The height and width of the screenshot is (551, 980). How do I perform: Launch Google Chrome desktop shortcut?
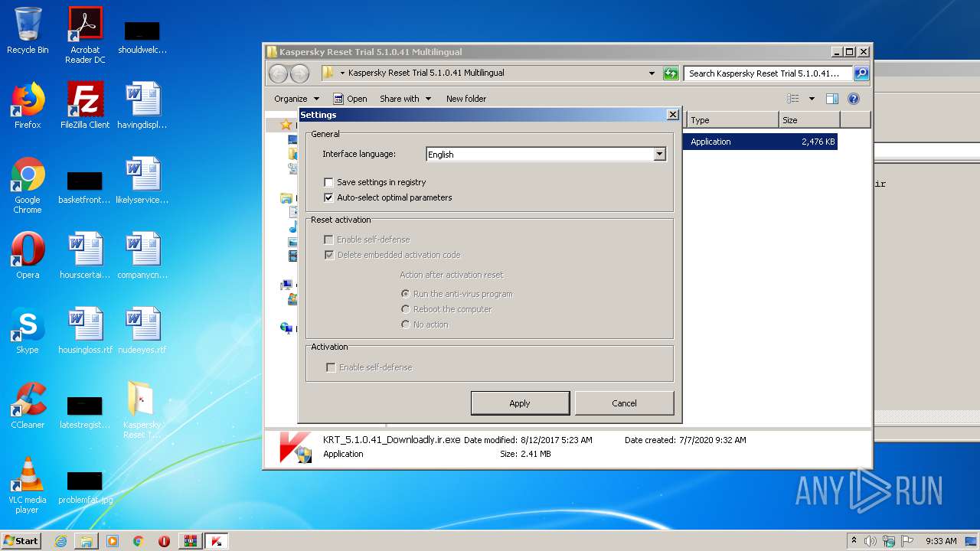[x=28, y=185]
